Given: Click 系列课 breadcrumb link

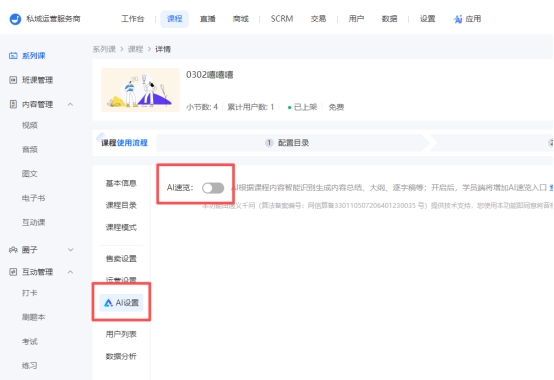Looking at the screenshot, I should click(x=104, y=49).
